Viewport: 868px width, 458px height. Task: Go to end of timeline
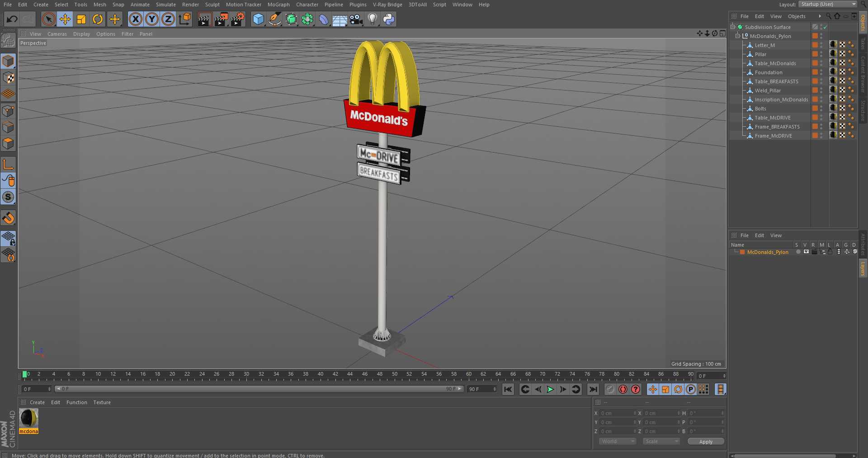point(593,389)
